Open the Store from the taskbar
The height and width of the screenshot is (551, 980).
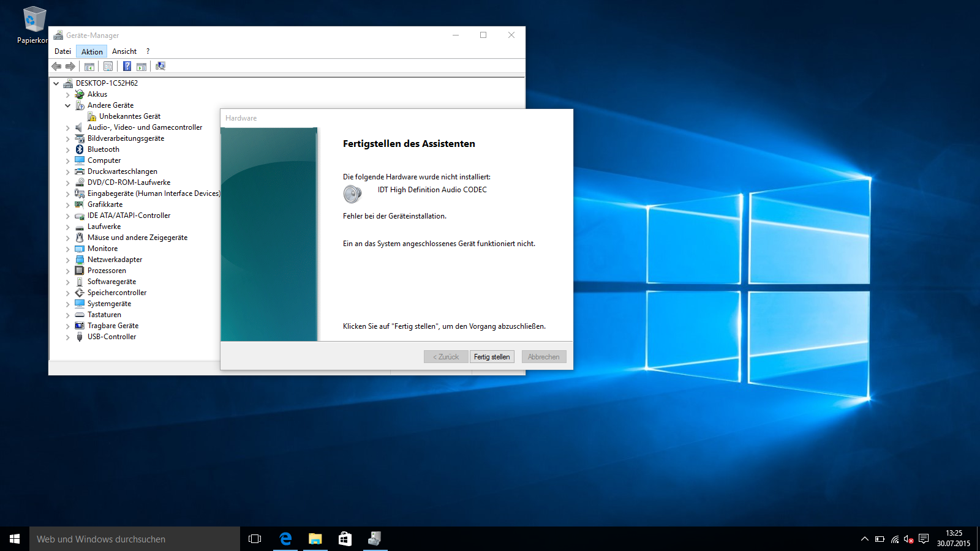(x=345, y=539)
